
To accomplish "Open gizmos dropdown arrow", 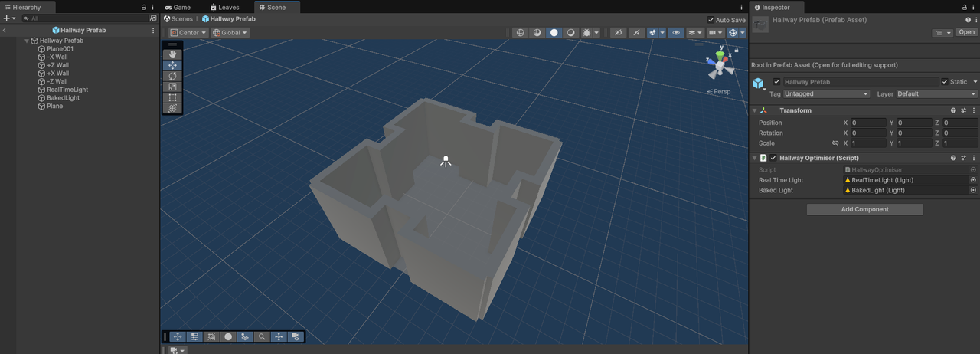I will (743, 33).
